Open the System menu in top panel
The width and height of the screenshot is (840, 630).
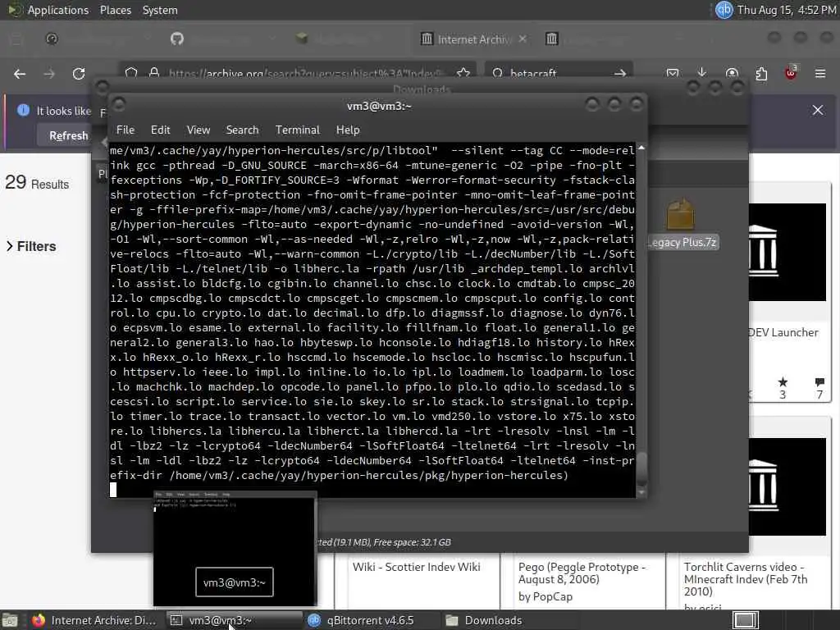pos(160,10)
